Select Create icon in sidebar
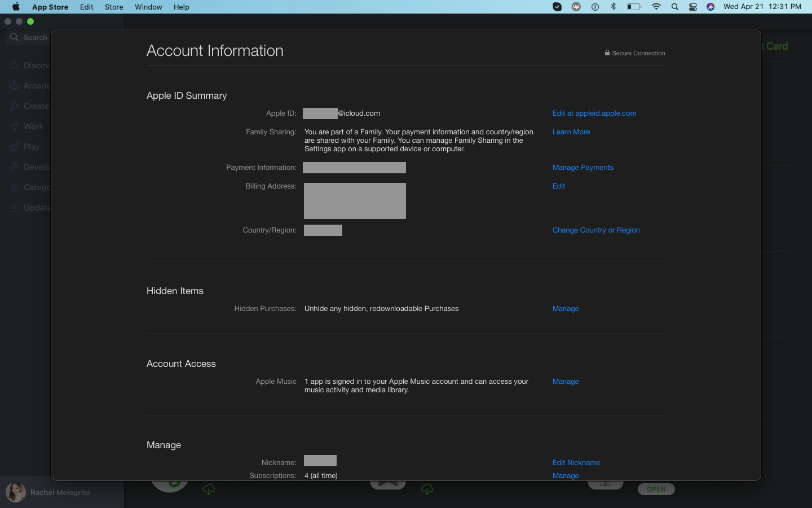The width and height of the screenshot is (812, 508). [14, 106]
